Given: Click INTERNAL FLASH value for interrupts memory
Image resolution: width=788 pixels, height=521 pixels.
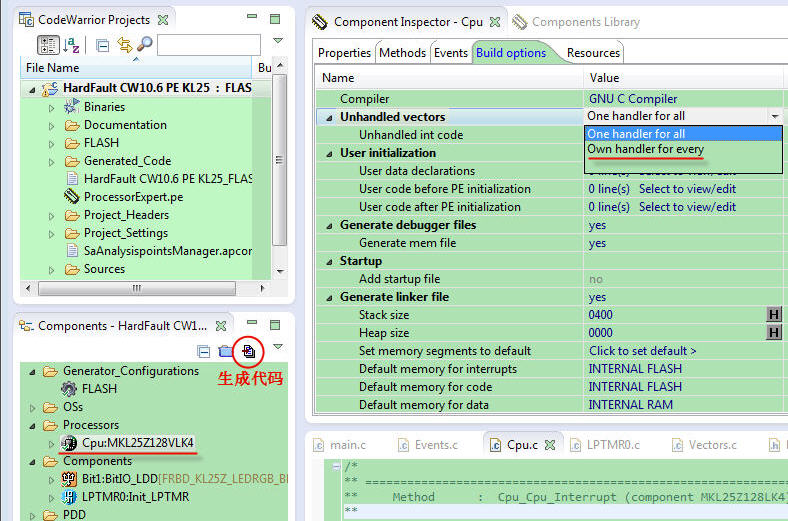Looking at the screenshot, I should click(635, 369).
